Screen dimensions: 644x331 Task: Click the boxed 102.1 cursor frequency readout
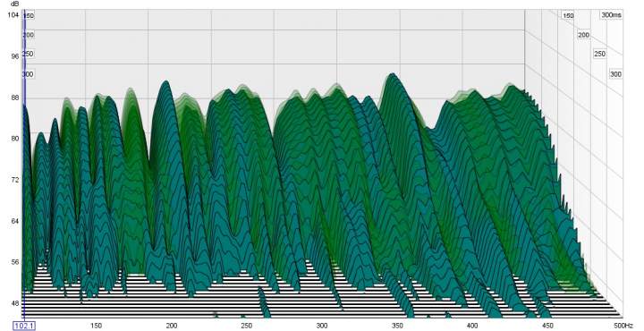pyautogui.click(x=25, y=326)
